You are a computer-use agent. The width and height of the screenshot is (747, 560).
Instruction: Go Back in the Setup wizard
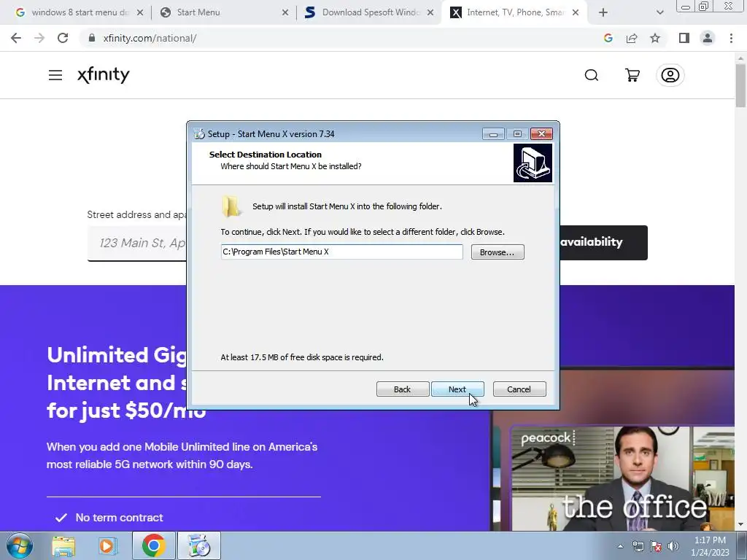(403, 389)
